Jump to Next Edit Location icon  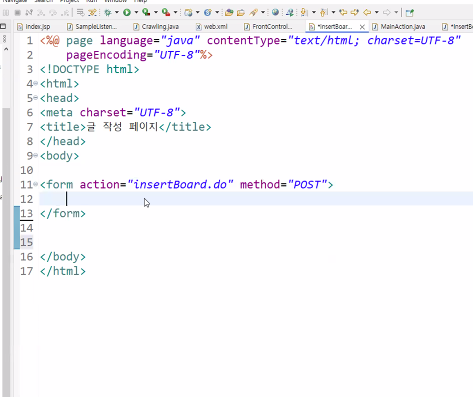(355, 13)
